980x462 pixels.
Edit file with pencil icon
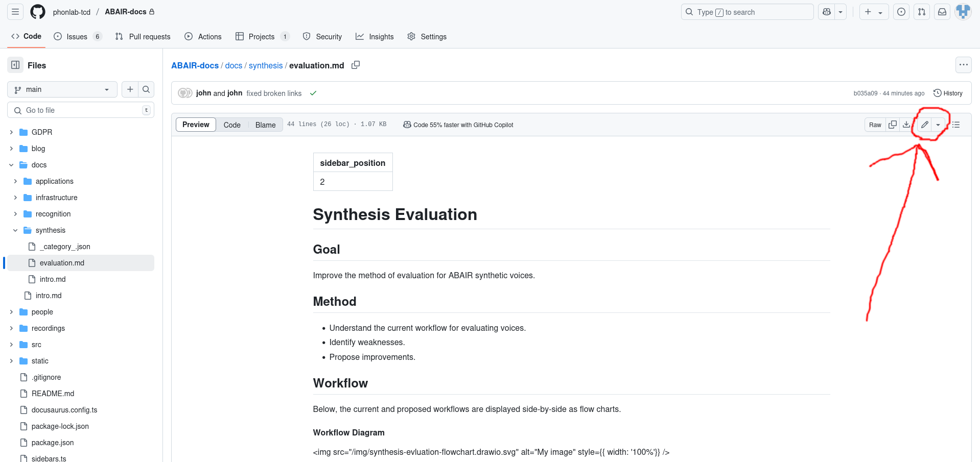coord(924,125)
